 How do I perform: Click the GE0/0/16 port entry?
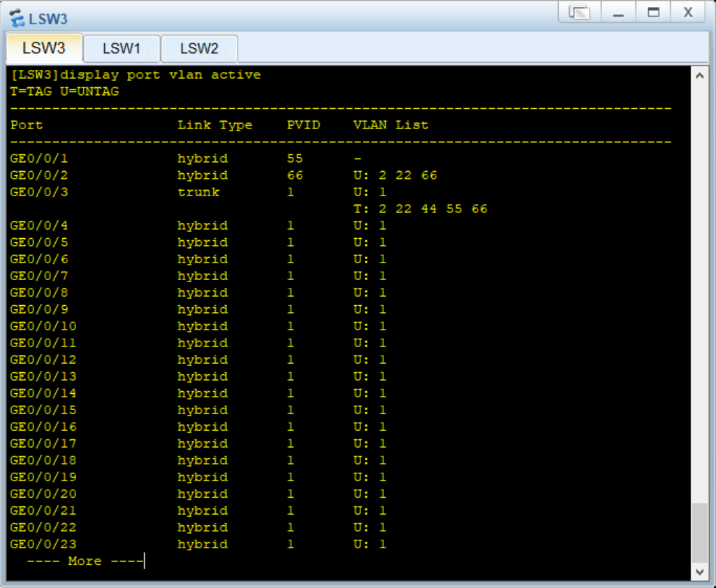click(x=43, y=427)
